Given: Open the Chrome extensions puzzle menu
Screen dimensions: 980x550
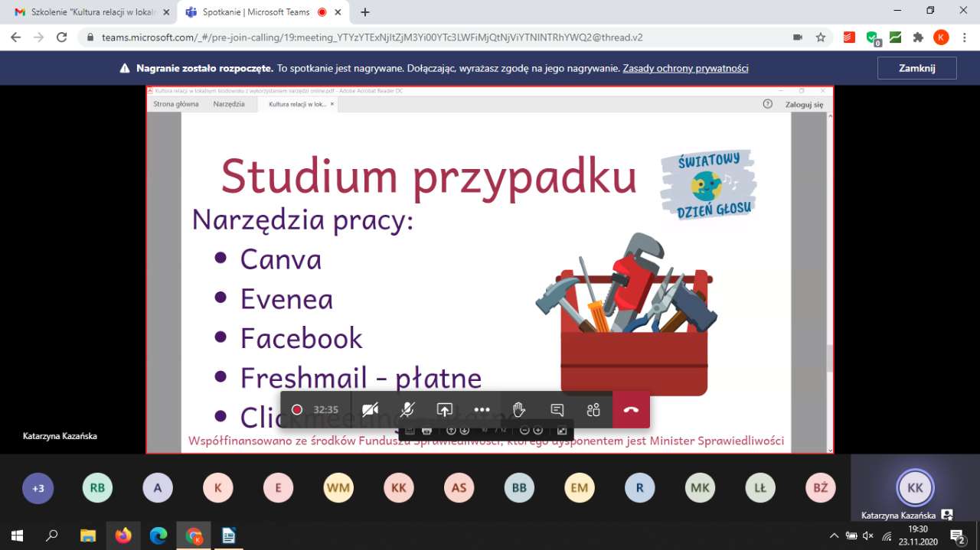Looking at the screenshot, I should [x=919, y=37].
